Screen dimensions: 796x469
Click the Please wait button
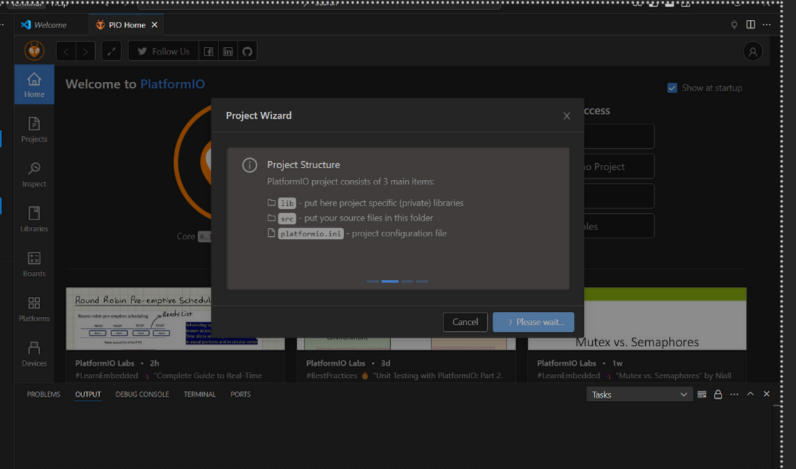click(x=533, y=322)
